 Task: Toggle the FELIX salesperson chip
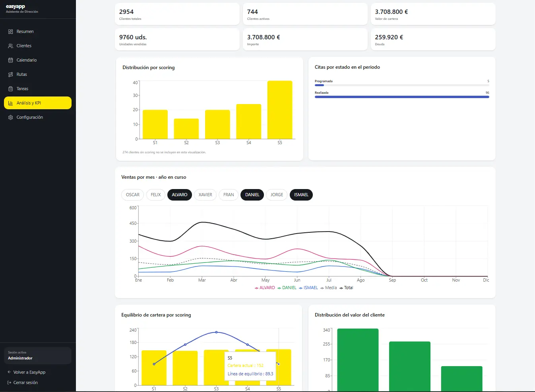coord(156,195)
